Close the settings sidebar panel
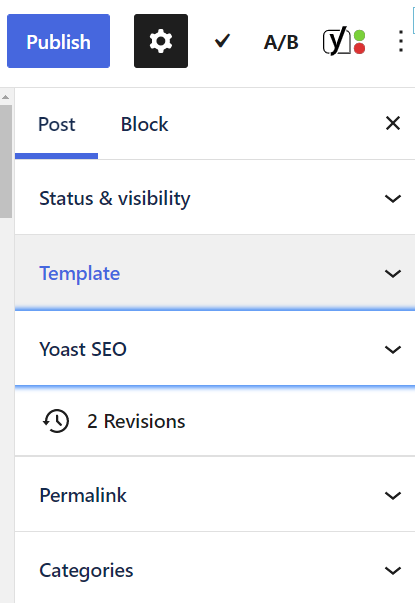This screenshot has width=415, height=603. coord(393,123)
